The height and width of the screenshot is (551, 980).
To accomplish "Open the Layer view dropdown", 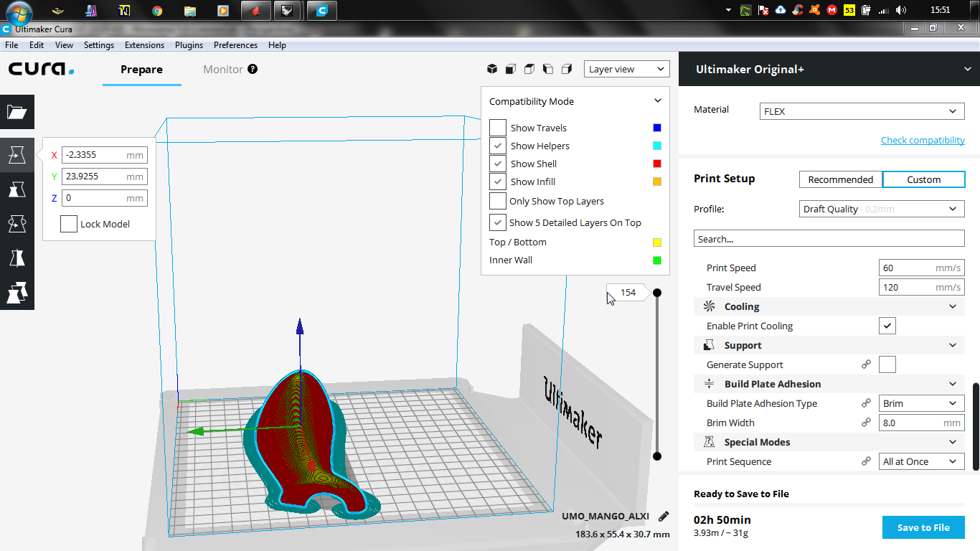I will (626, 69).
